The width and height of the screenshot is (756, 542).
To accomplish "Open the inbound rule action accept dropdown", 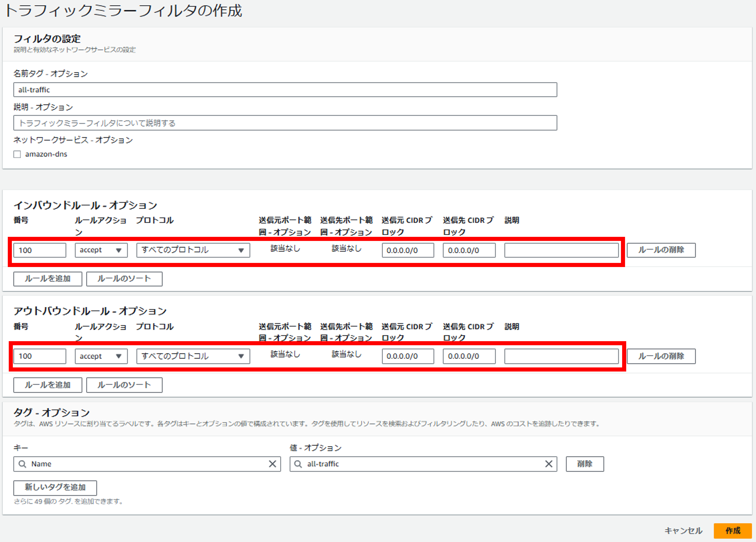I will (101, 250).
